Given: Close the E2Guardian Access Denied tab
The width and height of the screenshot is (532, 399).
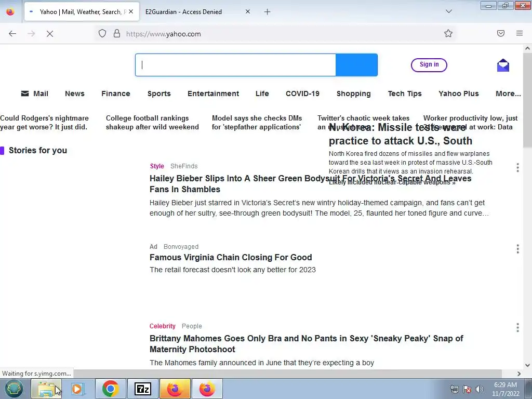Looking at the screenshot, I should 248,11.
